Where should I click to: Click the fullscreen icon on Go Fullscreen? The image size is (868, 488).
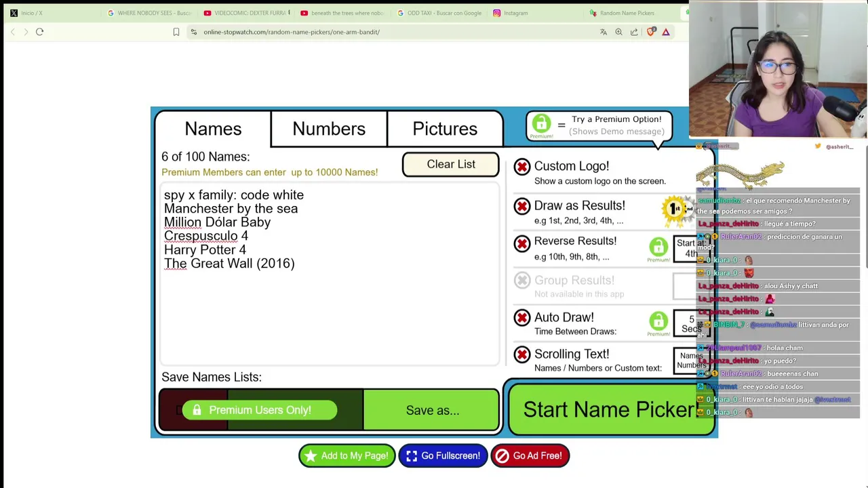click(x=412, y=456)
